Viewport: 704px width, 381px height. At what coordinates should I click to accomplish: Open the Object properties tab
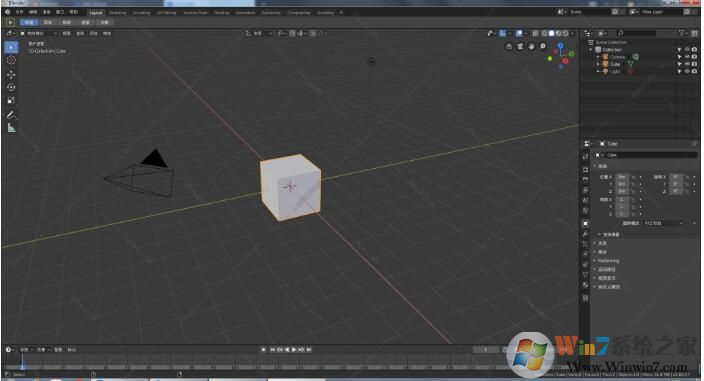click(x=585, y=223)
